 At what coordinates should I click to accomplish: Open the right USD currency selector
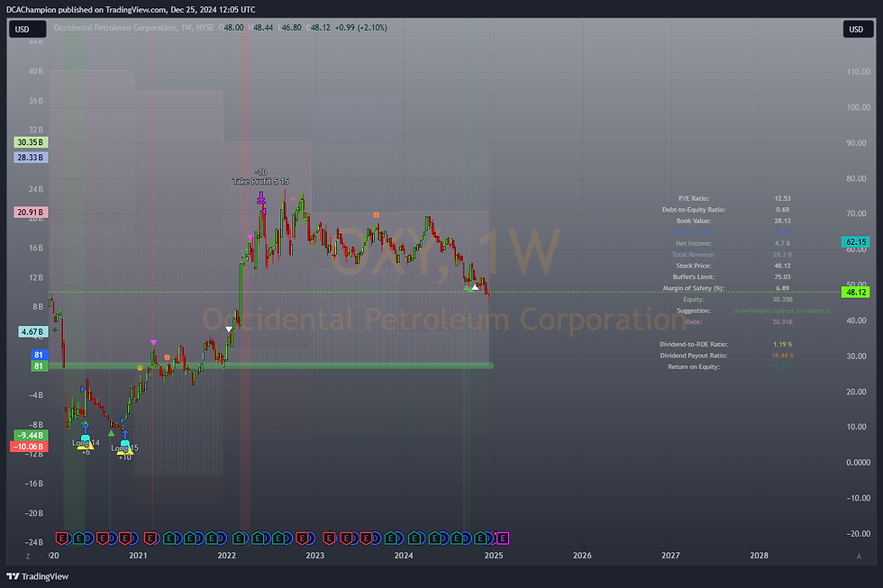[858, 29]
